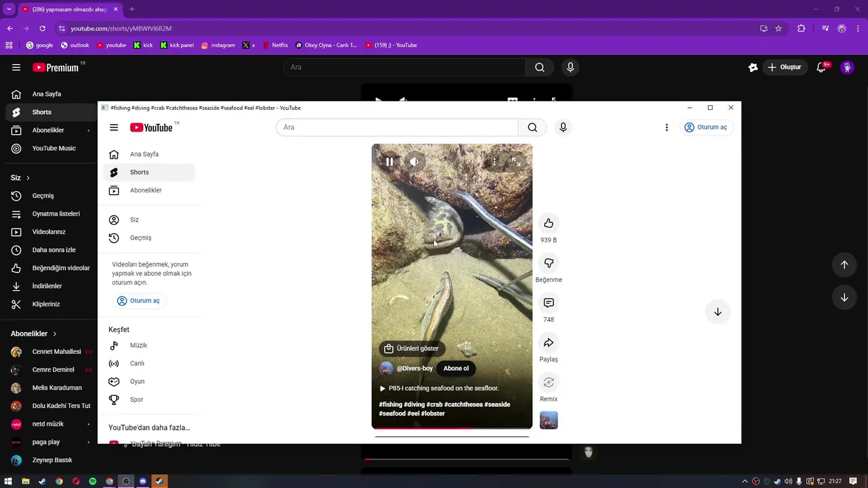Click the search magnifier in the front window
The height and width of the screenshot is (488, 868).
pos(532,127)
